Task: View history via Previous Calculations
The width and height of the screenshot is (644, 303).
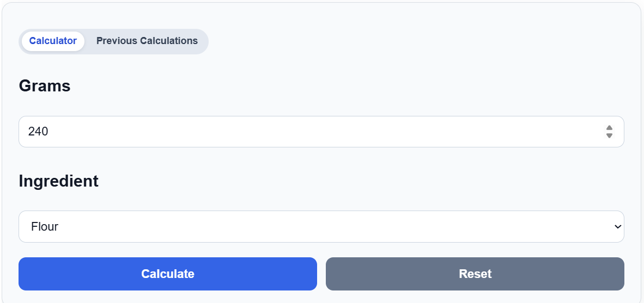Action: (147, 41)
